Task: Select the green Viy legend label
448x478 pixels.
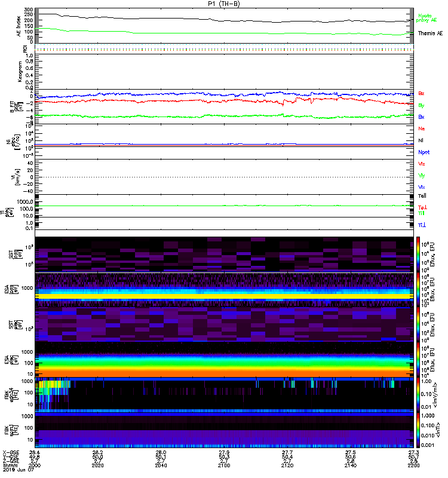Action: [422, 176]
